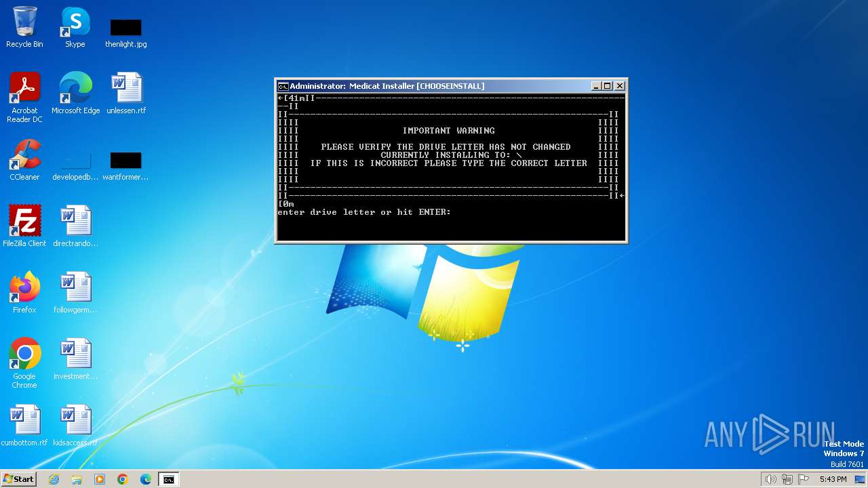This screenshot has width=868, height=488.
Task: Open the Start menu
Action: point(18,479)
